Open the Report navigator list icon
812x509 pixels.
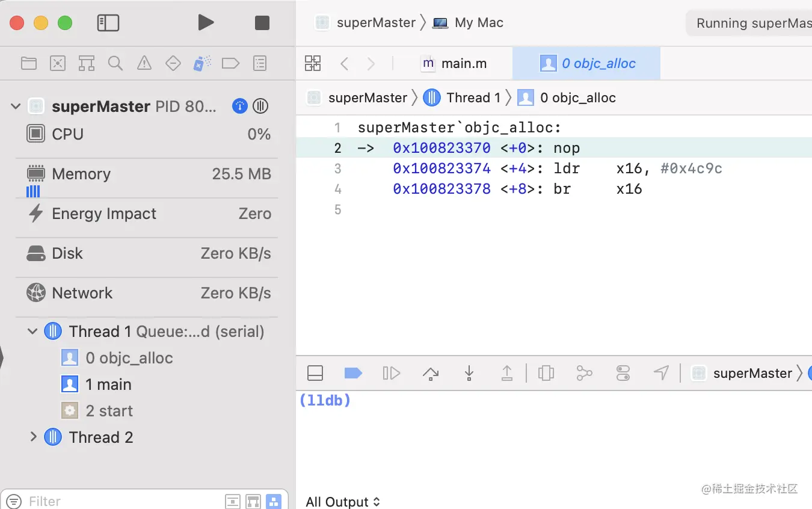click(x=259, y=63)
